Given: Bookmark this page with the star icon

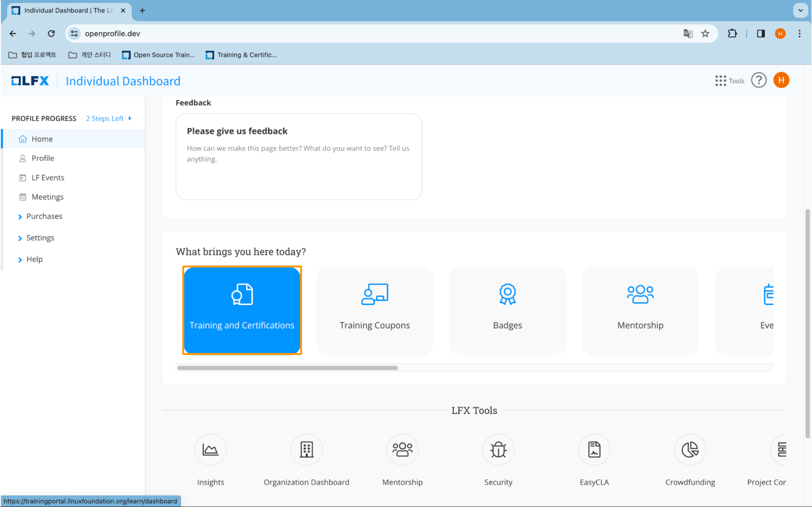Looking at the screenshot, I should (705, 33).
